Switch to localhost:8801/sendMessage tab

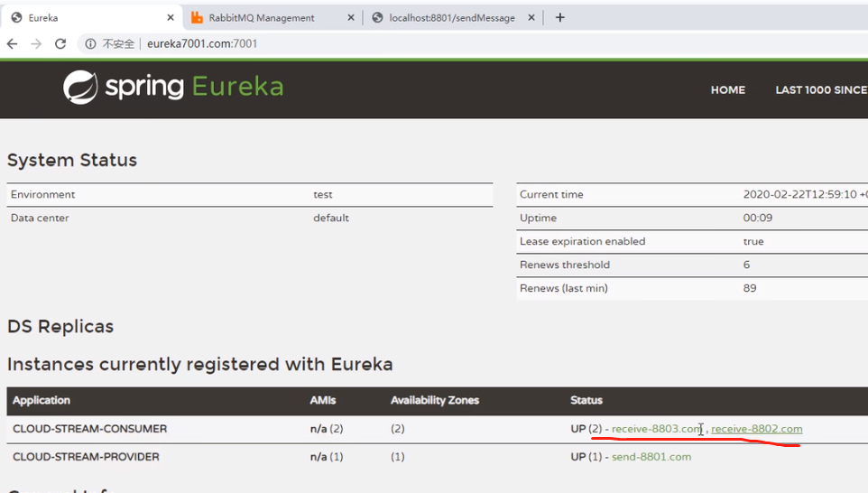point(451,17)
